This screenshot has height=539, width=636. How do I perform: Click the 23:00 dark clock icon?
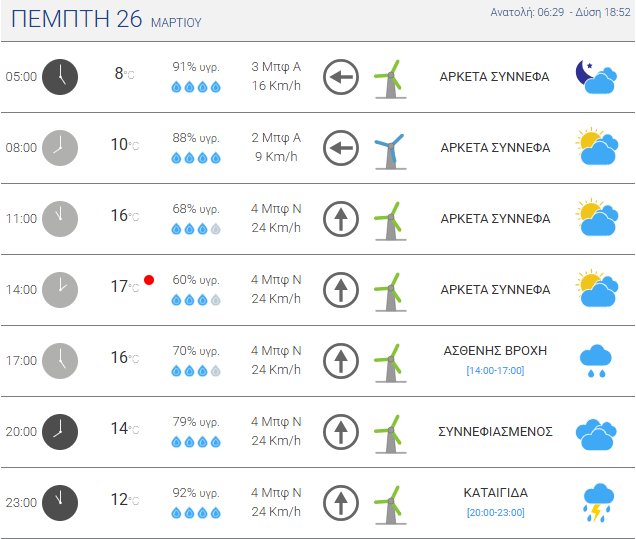coord(60,503)
